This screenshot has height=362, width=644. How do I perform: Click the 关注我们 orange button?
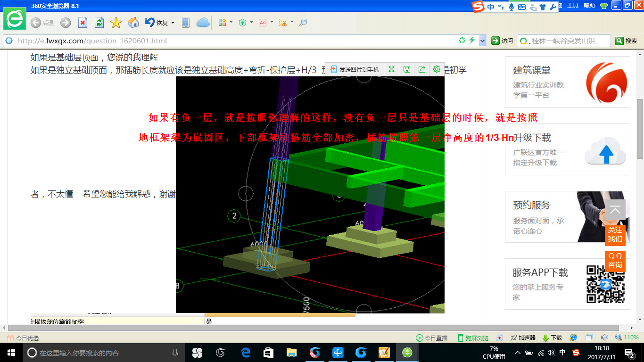[x=615, y=234]
